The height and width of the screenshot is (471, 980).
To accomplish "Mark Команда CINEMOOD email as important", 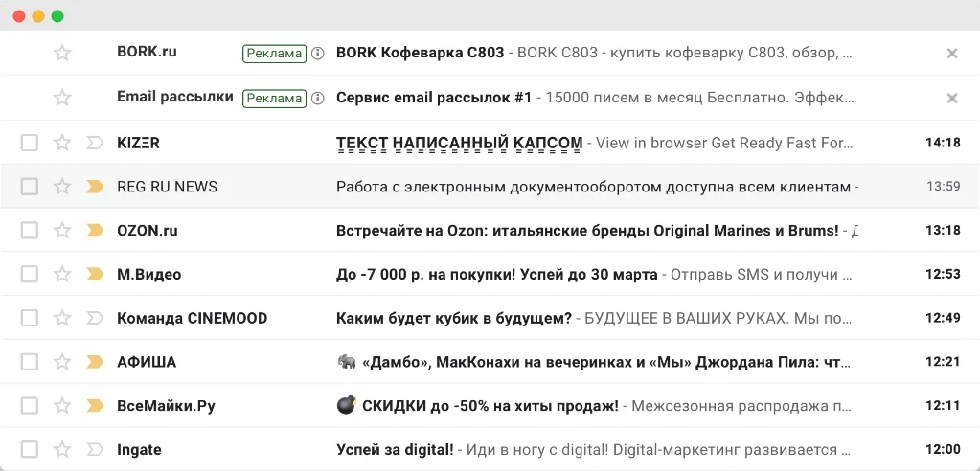I will coord(95,319).
